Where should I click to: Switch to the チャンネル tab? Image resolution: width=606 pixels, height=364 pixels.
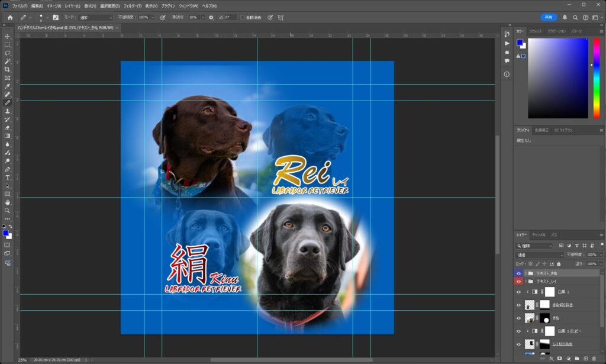point(539,235)
